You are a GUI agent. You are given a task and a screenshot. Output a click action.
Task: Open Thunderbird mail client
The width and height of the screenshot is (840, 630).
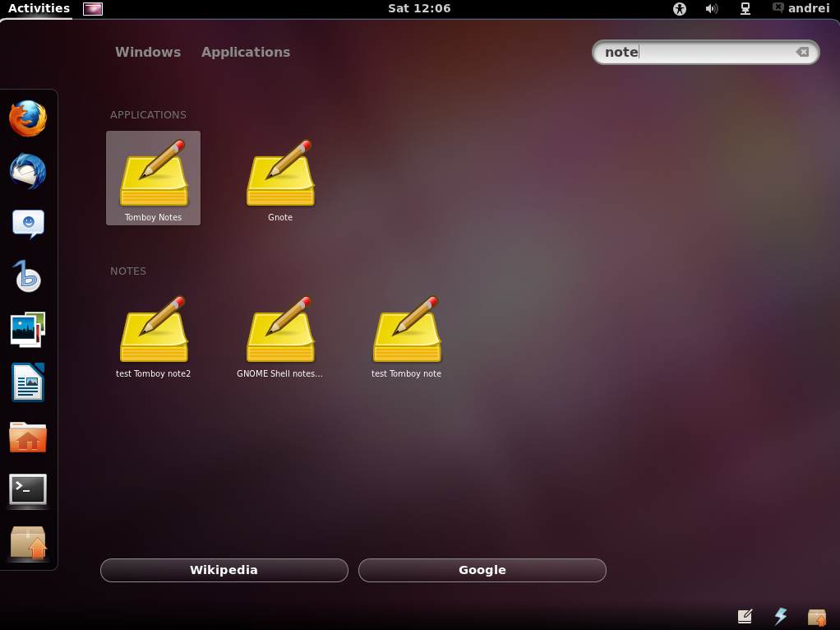tap(29, 171)
